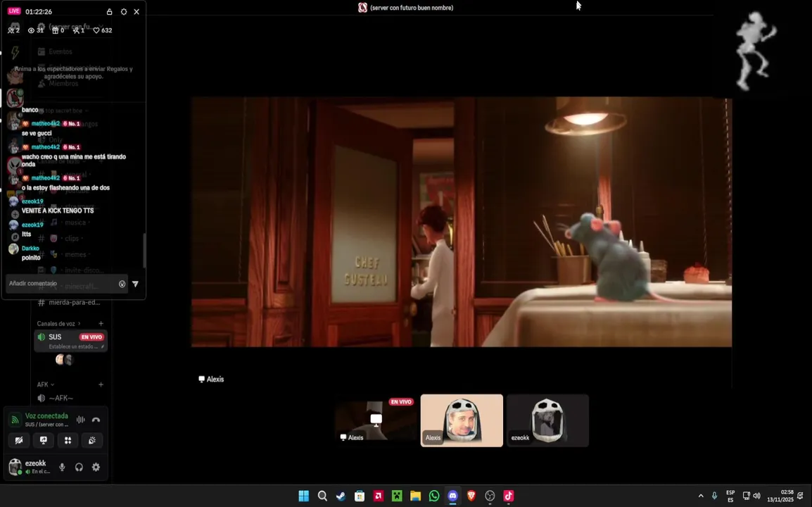812x507 pixels.
Task: Open WhatsApp from taskbar
Action: (434, 496)
